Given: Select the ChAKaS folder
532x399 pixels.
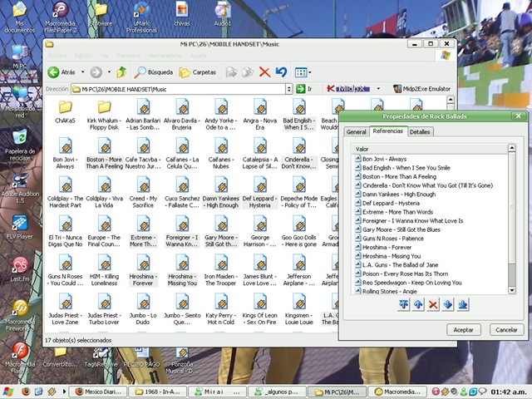Looking at the screenshot, I should (x=65, y=112).
